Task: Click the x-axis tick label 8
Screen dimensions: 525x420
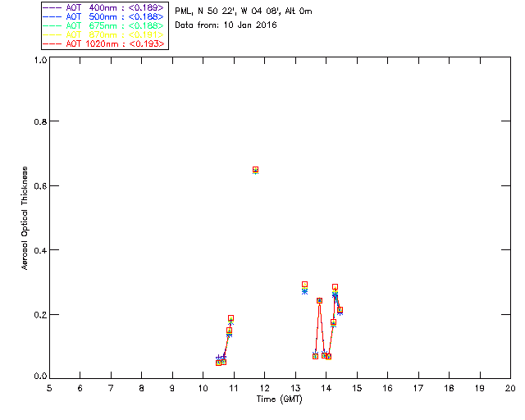Action: [x=142, y=388]
